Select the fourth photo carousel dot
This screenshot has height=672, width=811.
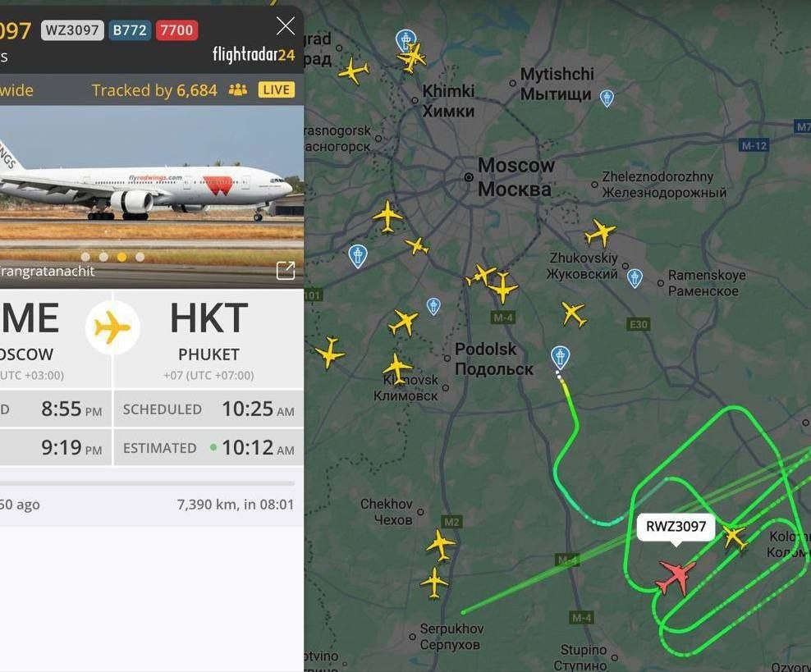point(140,257)
